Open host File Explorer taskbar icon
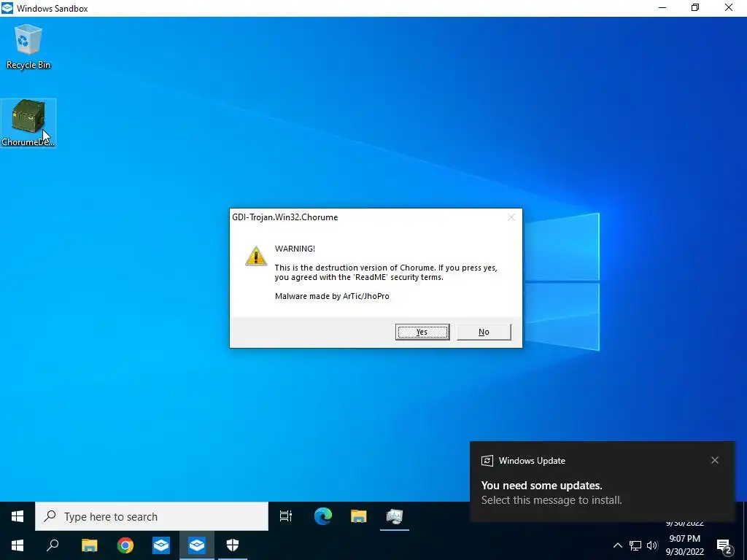Viewport: 747px width, 560px height. click(89, 545)
